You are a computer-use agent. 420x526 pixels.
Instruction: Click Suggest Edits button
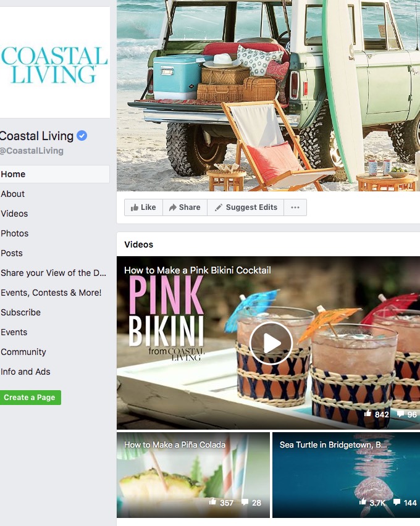pos(246,207)
